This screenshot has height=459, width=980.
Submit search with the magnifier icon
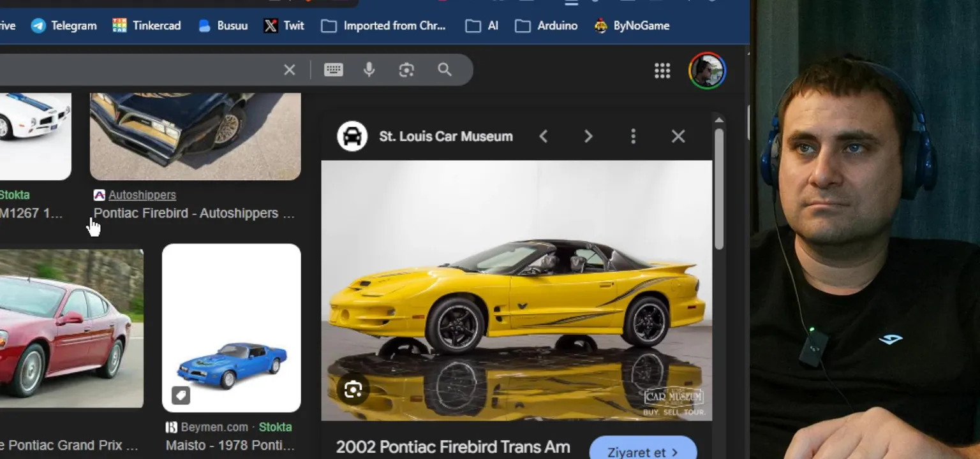pos(445,69)
